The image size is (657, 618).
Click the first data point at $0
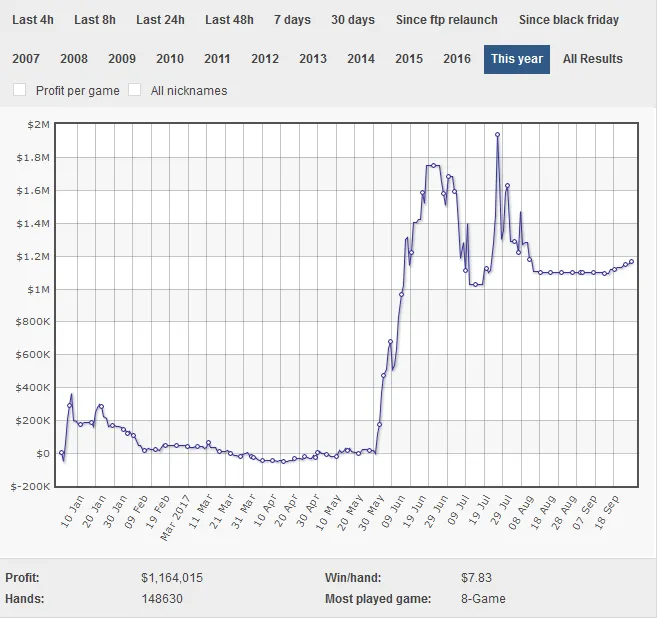(x=61, y=453)
